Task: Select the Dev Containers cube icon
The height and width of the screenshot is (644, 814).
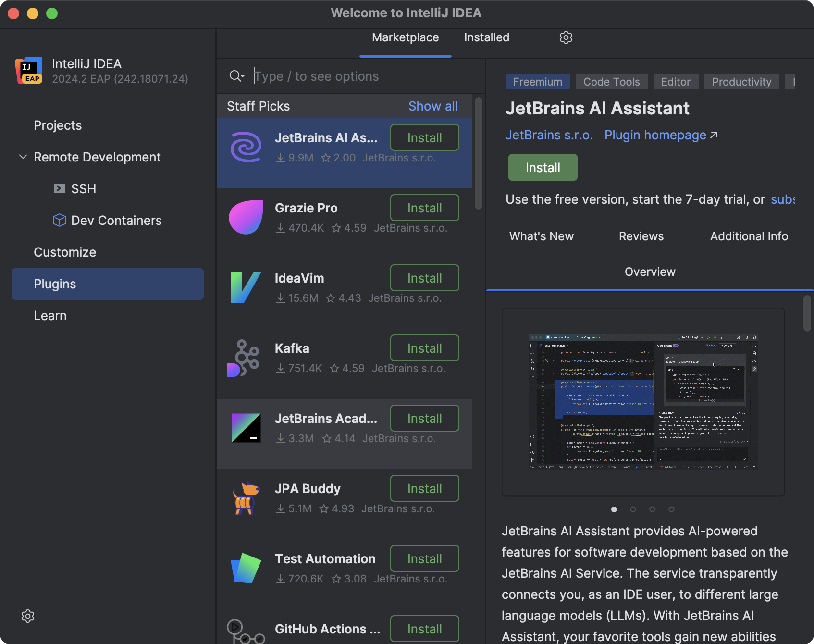Action: click(59, 220)
